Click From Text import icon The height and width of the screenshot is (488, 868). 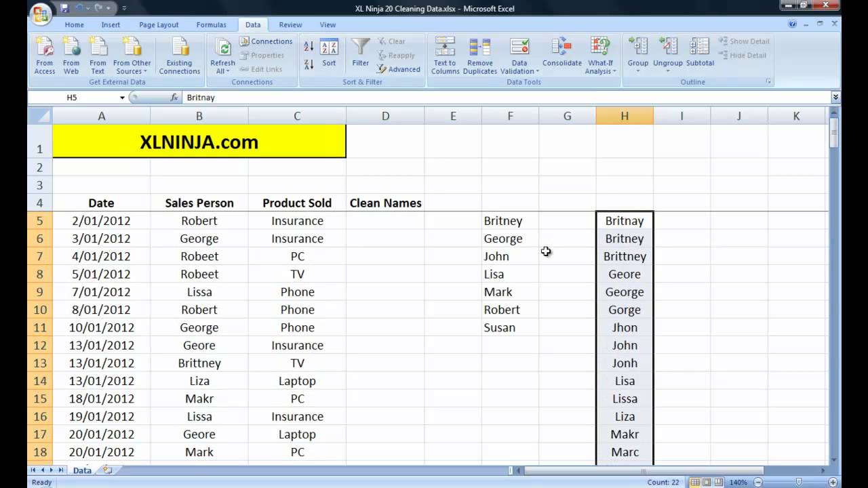[x=98, y=56]
